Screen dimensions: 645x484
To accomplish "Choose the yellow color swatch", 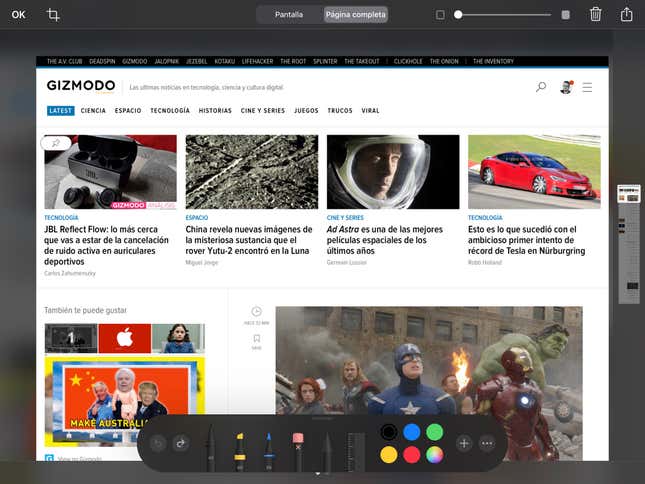I will pyautogui.click(x=389, y=455).
